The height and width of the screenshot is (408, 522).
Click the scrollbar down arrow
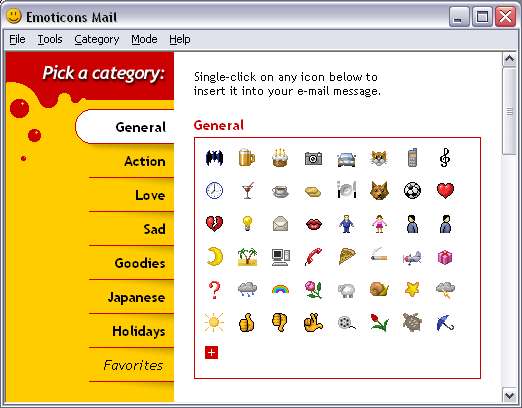click(x=509, y=395)
